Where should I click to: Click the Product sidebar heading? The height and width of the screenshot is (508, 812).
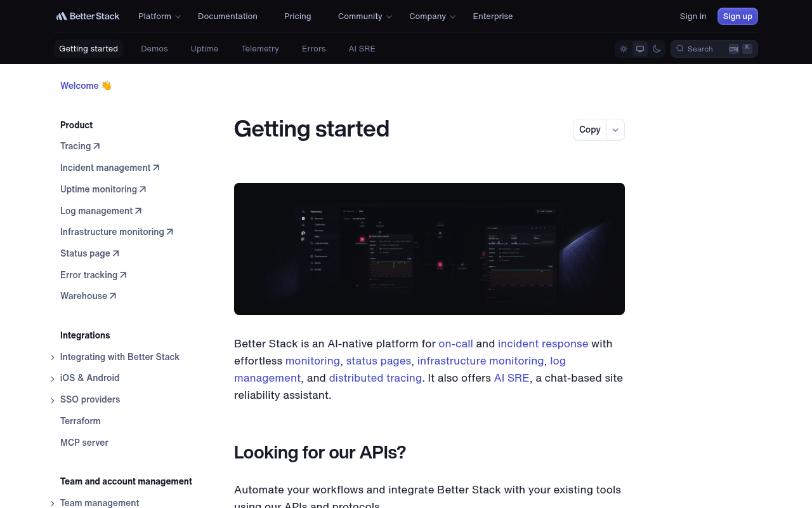(x=77, y=125)
